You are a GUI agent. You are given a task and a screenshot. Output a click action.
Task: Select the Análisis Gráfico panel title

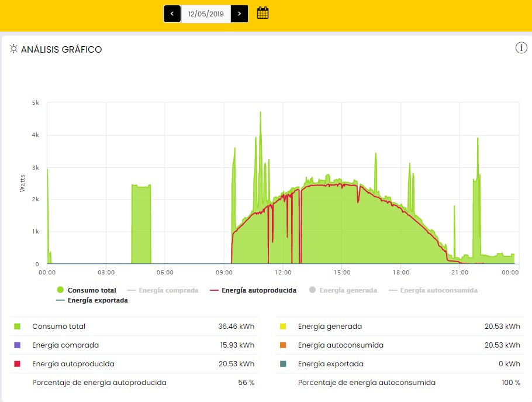pos(61,50)
